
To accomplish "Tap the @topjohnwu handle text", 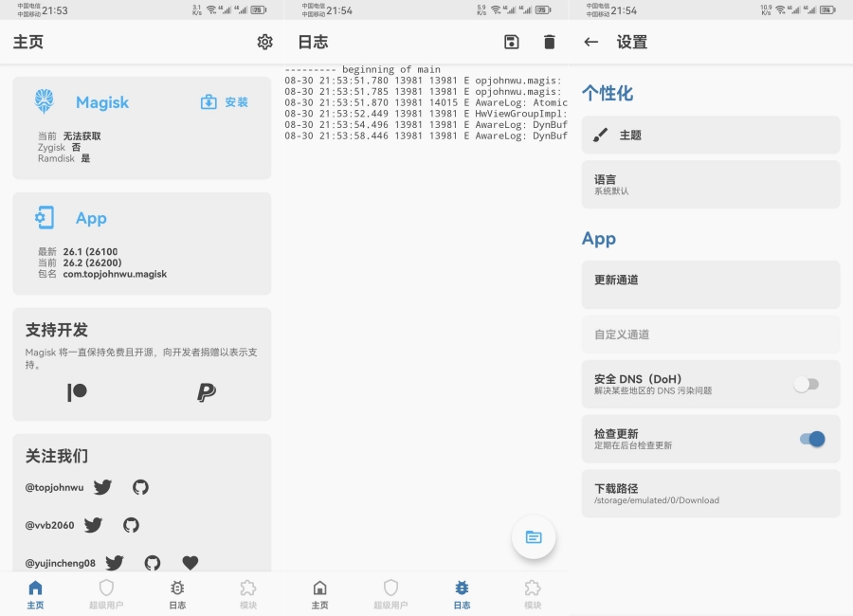I will pos(54,487).
